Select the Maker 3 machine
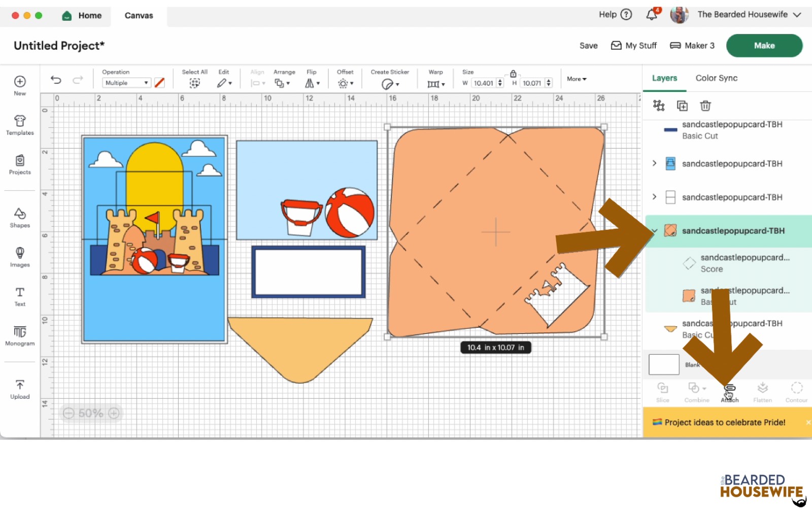This screenshot has width=812, height=516. coord(692,46)
